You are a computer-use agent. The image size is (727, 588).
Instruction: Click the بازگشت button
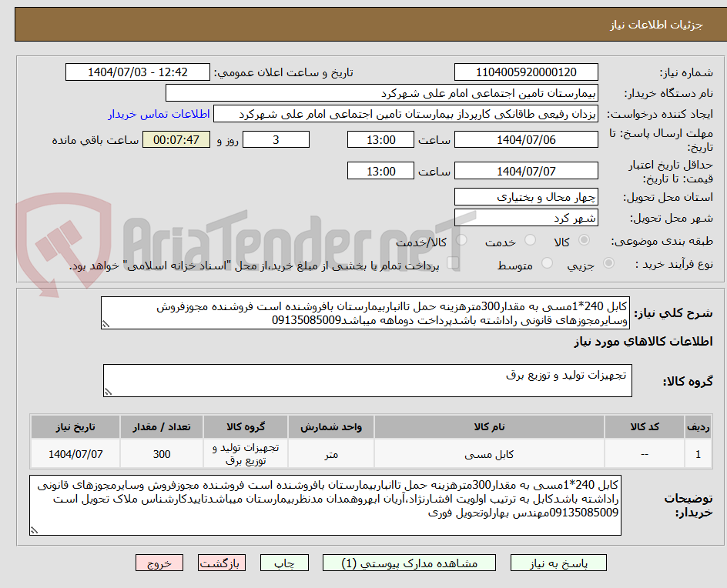(221, 563)
